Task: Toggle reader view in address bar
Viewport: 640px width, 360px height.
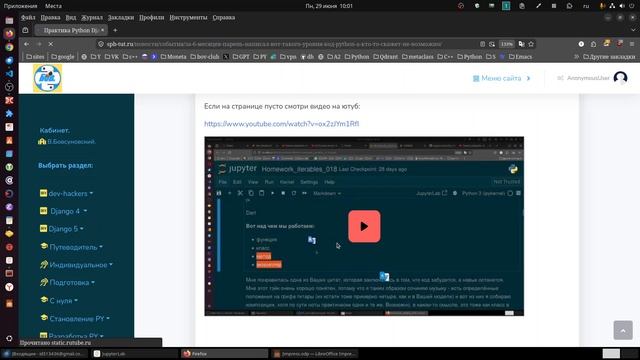Action: (x=482, y=44)
